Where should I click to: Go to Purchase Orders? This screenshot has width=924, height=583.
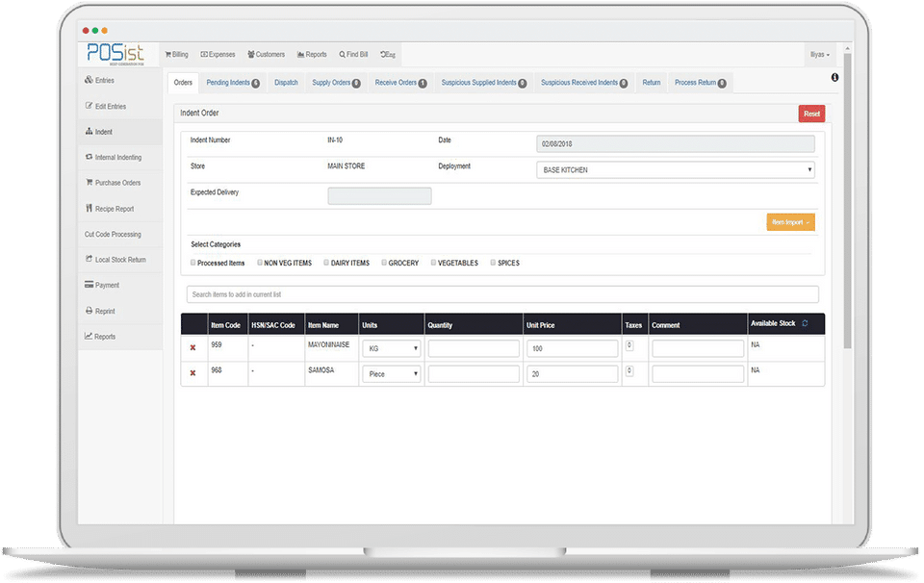tap(114, 183)
